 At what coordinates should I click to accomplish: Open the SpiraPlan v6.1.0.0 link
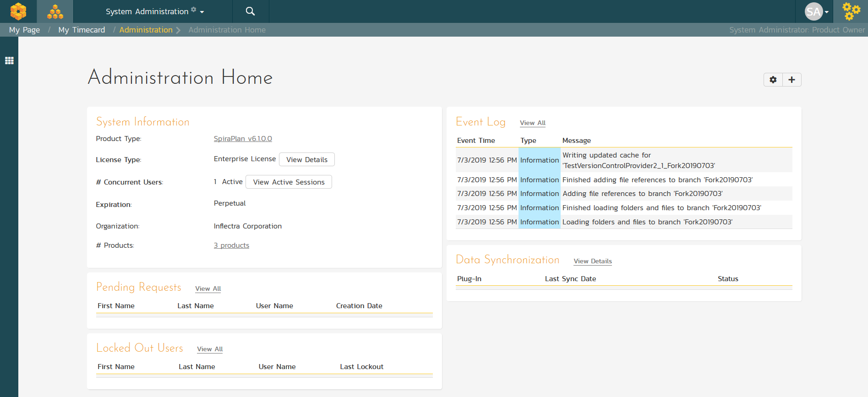[x=243, y=139]
